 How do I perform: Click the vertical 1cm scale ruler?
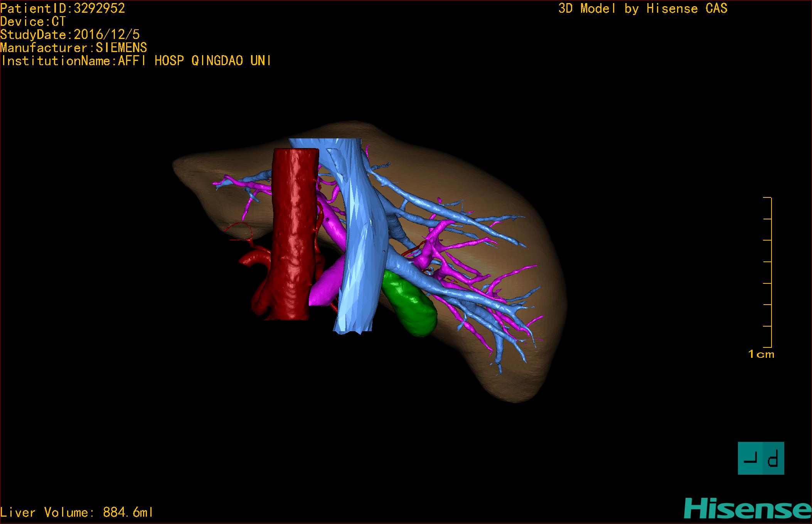(x=770, y=272)
